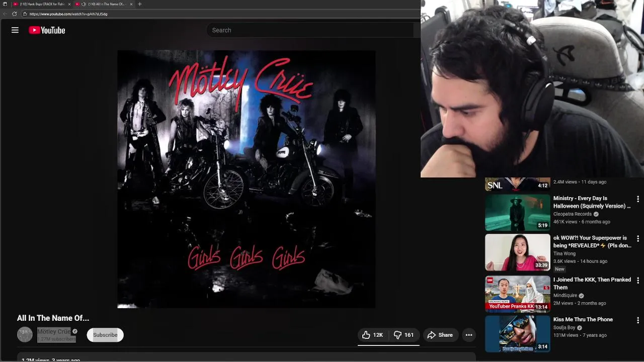This screenshot has width=644, height=362.
Task: Like the video with 12K likes
Action: [x=372, y=335]
